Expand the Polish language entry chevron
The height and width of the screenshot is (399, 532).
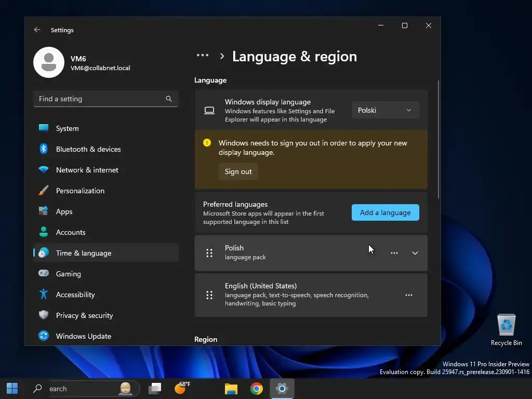click(x=415, y=253)
